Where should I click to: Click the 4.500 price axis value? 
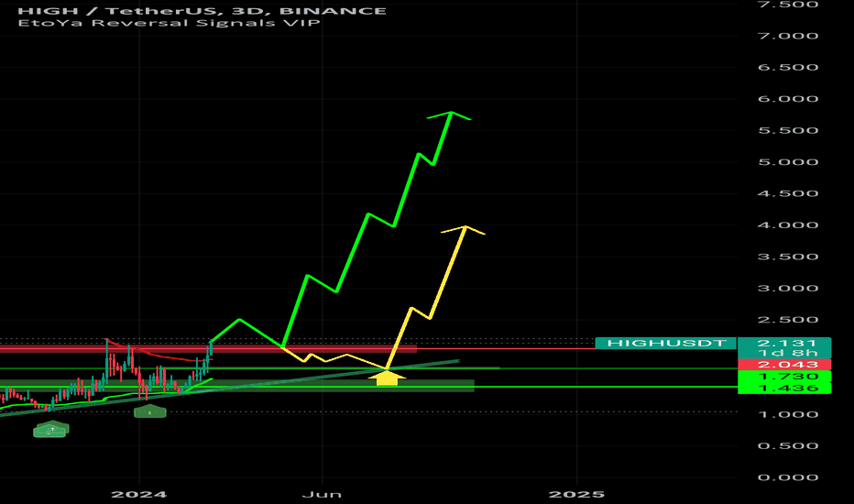787,194
